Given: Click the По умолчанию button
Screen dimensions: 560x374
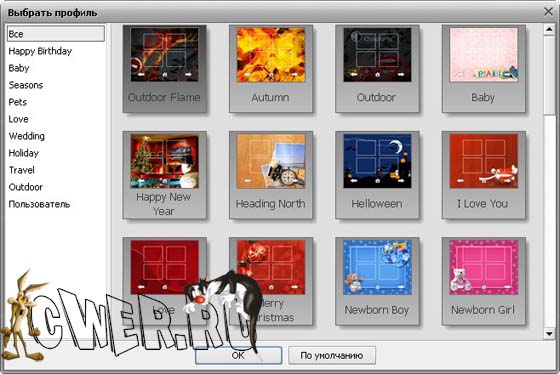Looking at the screenshot, I should (x=332, y=355).
